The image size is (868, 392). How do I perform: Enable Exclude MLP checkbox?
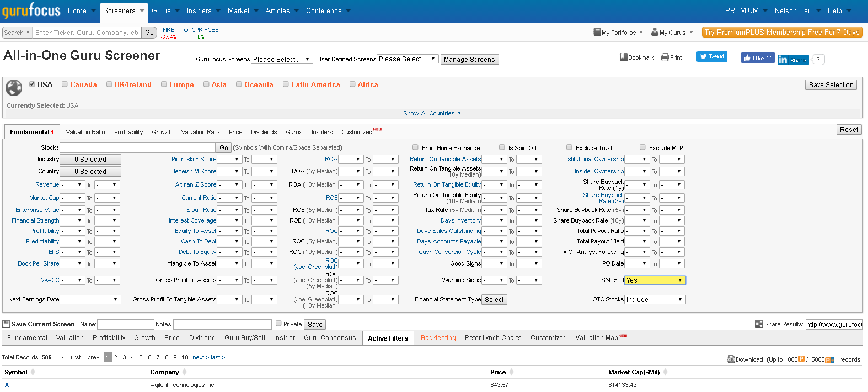(x=642, y=147)
